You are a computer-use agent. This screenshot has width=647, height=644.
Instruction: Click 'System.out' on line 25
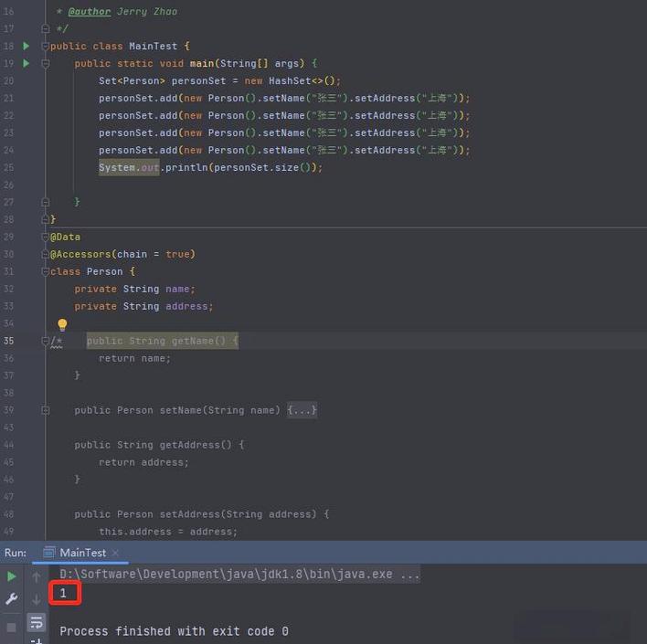[x=129, y=167]
